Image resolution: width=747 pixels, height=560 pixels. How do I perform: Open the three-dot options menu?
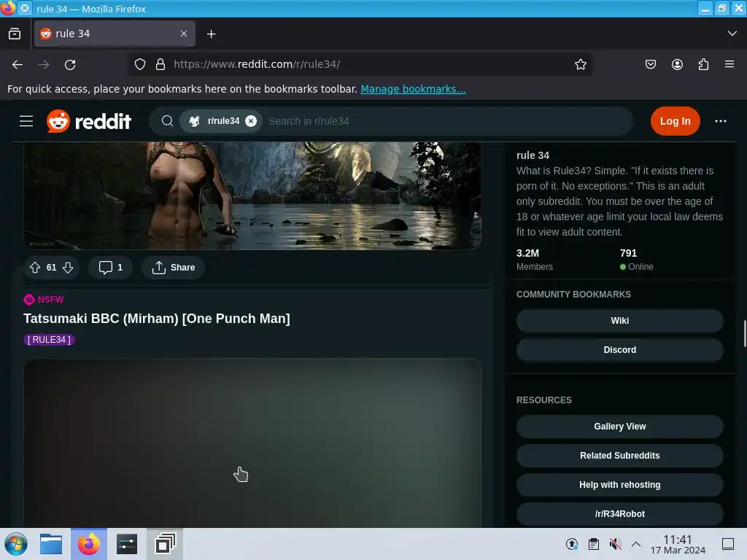coord(720,121)
